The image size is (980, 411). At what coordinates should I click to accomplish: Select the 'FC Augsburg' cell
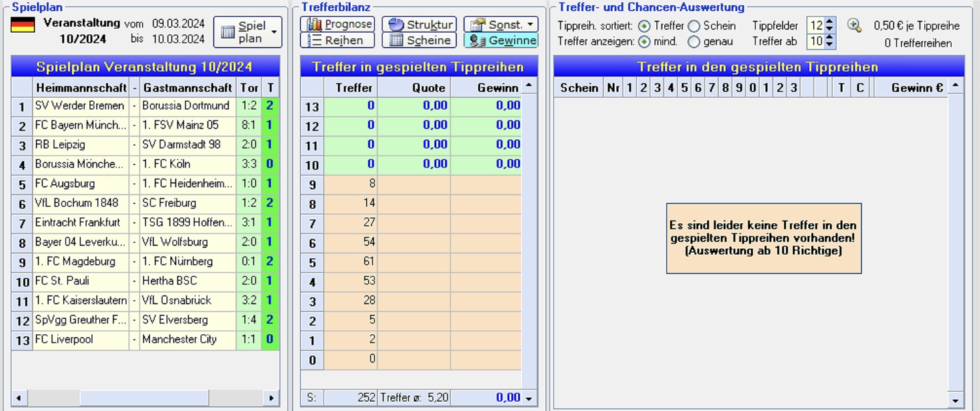(81, 184)
